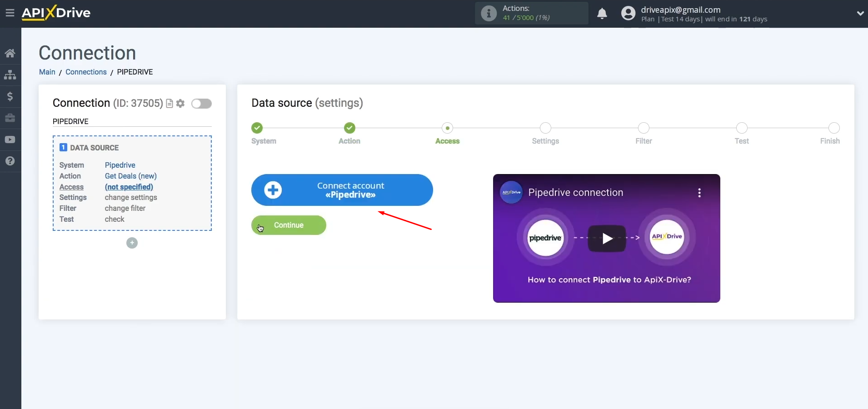Image resolution: width=868 pixels, height=409 pixels.
Task: Open connection settings gear icon
Action: [180, 104]
